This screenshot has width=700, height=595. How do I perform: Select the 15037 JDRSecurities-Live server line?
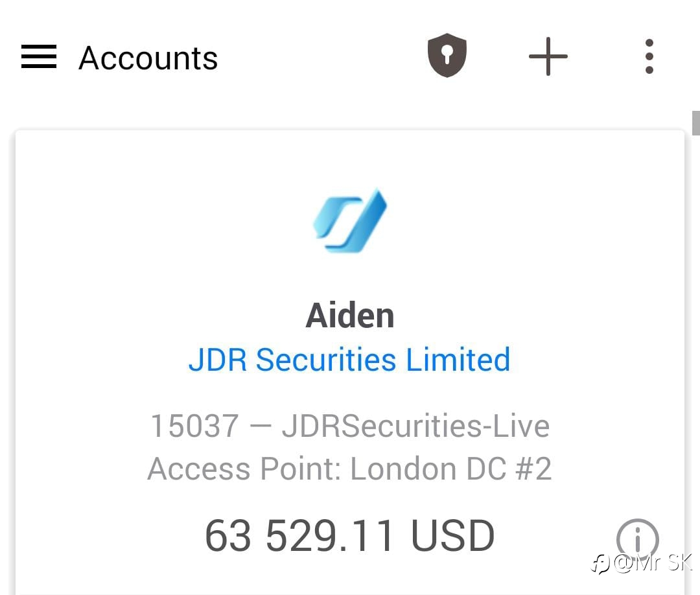[350, 426]
